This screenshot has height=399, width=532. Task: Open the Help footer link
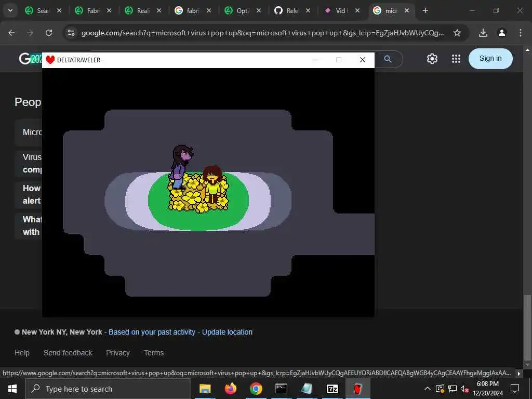22,353
